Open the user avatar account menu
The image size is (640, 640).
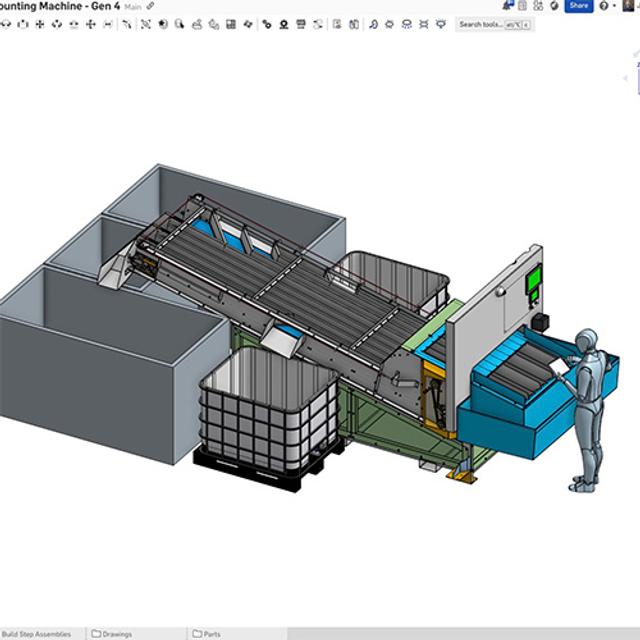tap(627, 6)
